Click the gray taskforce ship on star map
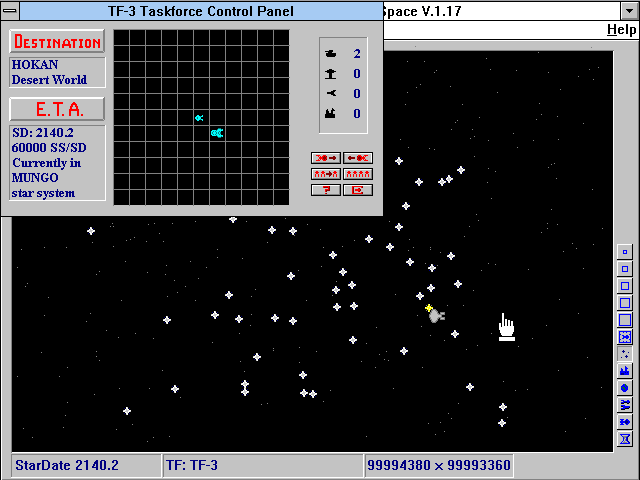The width and height of the screenshot is (640, 480). click(437, 316)
